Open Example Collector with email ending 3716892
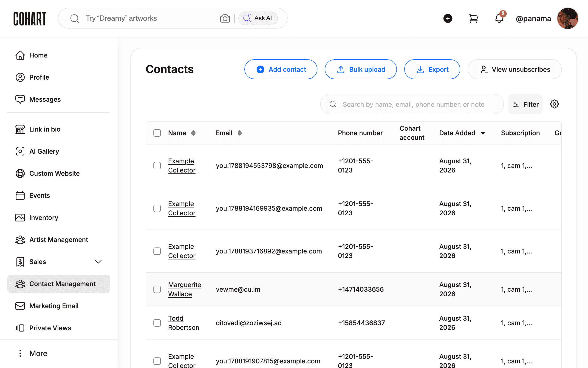588x368 pixels. (181, 251)
